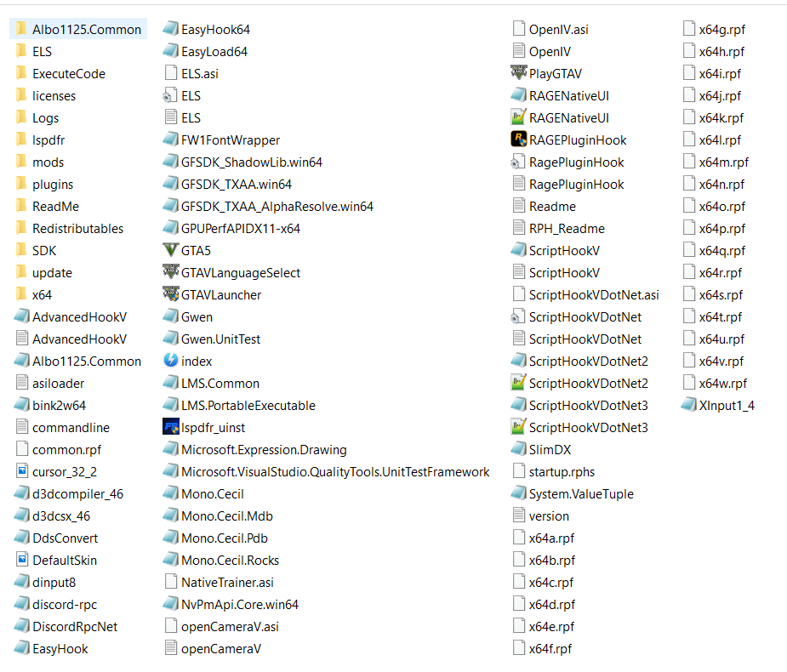Click the ScriptHookV dll icon
Image resolution: width=787 pixels, height=672 pixels.
point(518,250)
